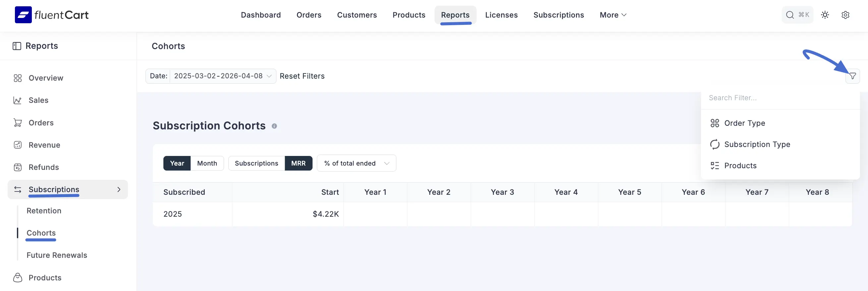Click the funnel filter icon
This screenshot has height=291, width=868.
click(852, 76)
